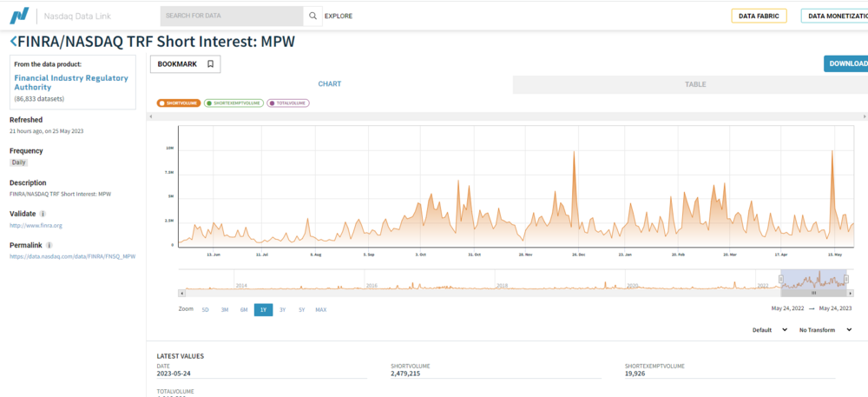
Task: Click the 2023-05-24 date value
Action: [174, 374]
